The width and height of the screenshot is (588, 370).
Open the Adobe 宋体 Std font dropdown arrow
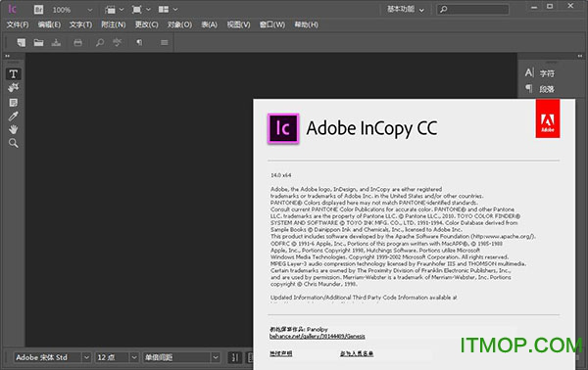pos(86,357)
